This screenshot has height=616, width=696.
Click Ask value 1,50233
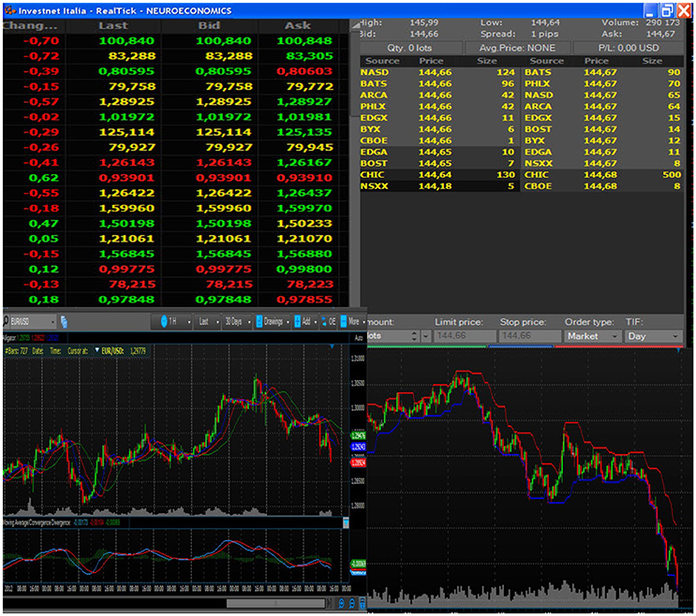[x=304, y=223]
